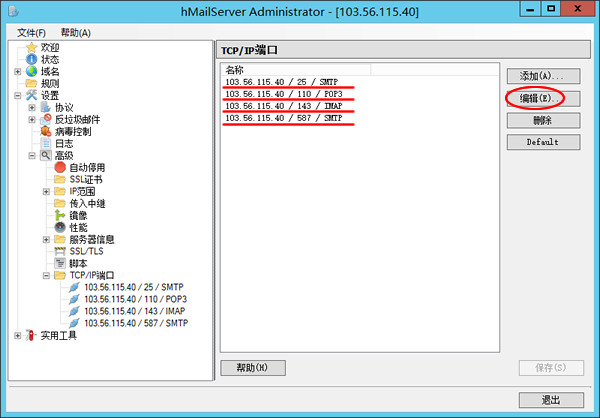Viewport: 600px width, 418px height.
Task: Click the folder icon beside 服务器信息
Action: point(60,239)
